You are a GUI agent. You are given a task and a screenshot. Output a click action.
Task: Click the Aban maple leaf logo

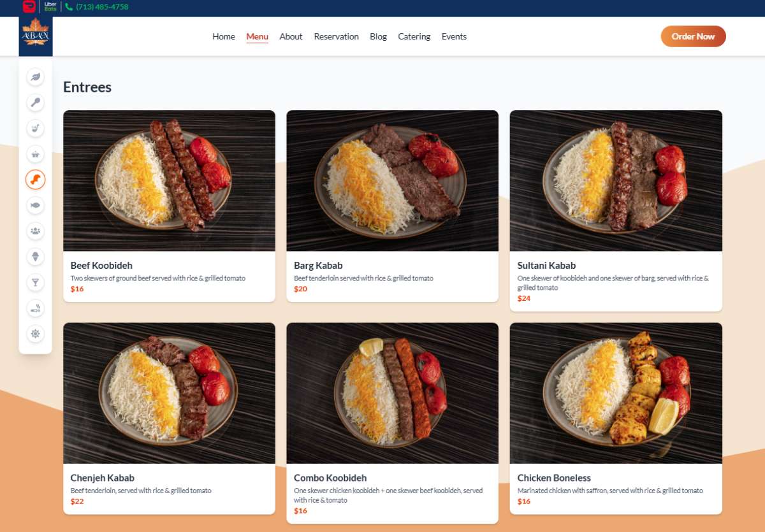(x=36, y=36)
